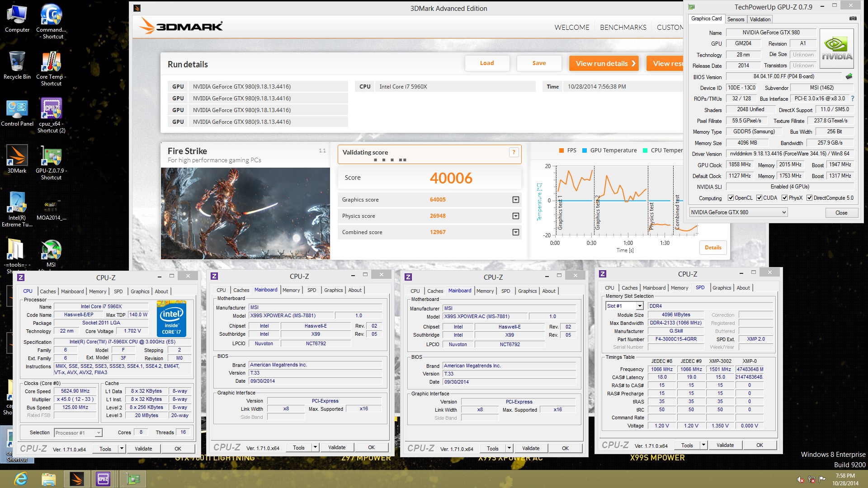Toggle the DirectCompute 5.0 checkbox

click(x=809, y=198)
